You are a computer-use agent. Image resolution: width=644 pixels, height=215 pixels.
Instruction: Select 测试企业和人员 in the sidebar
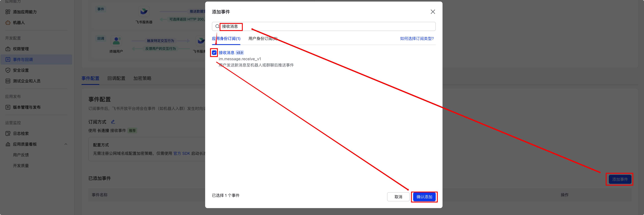[27, 81]
